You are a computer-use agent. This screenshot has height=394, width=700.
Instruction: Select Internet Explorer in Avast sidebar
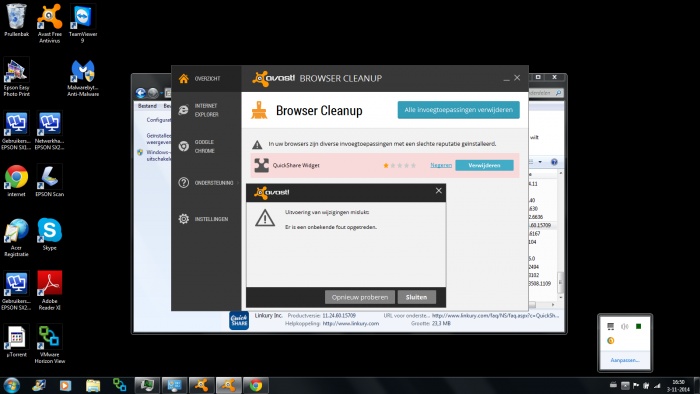[x=206, y=110]
